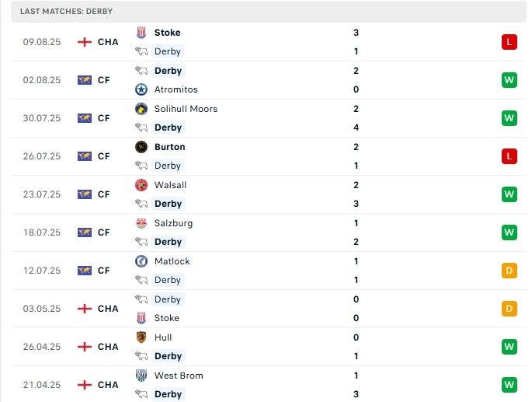Click the Burton team crest
The image size is (532, 402).
pos(141,147)
